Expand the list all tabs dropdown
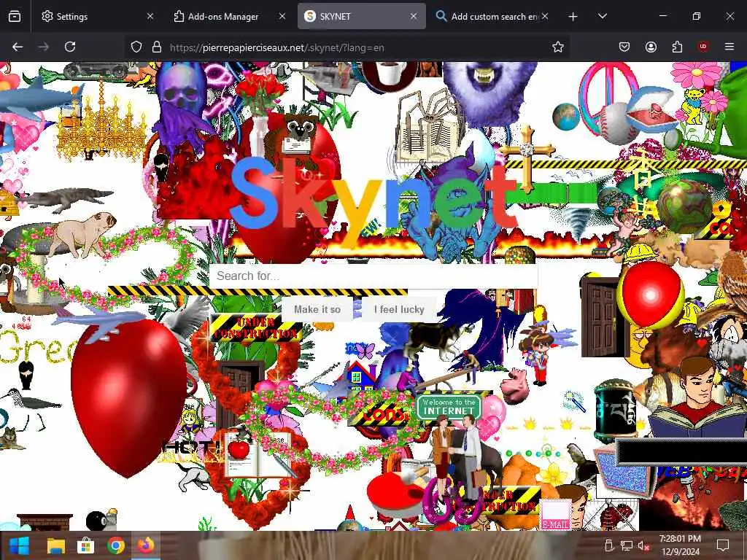The image size is (747, 560). pos(602,16)
